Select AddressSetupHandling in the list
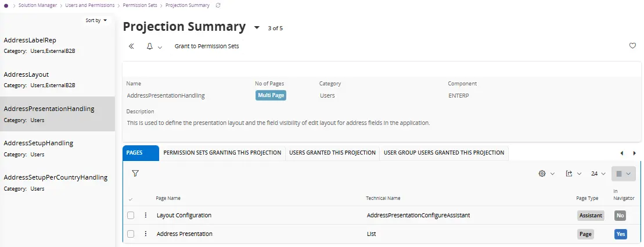Screen dimensions: 644x247 point(38,143)
